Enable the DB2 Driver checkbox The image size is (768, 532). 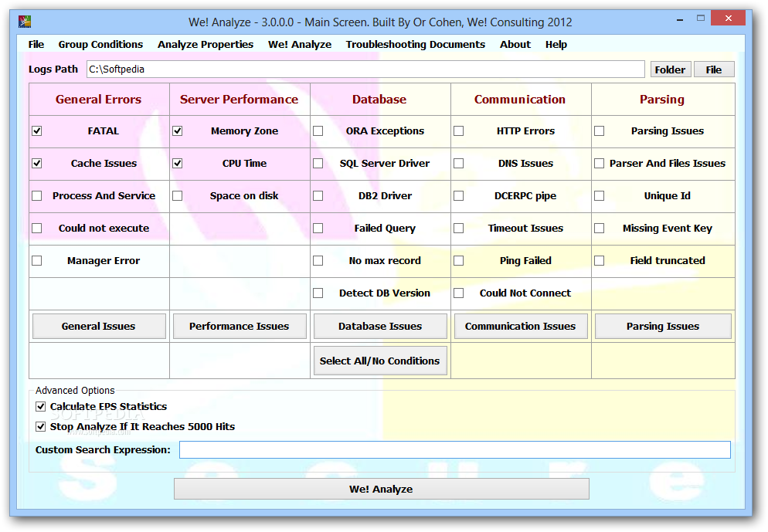click(x=318, y=196)
